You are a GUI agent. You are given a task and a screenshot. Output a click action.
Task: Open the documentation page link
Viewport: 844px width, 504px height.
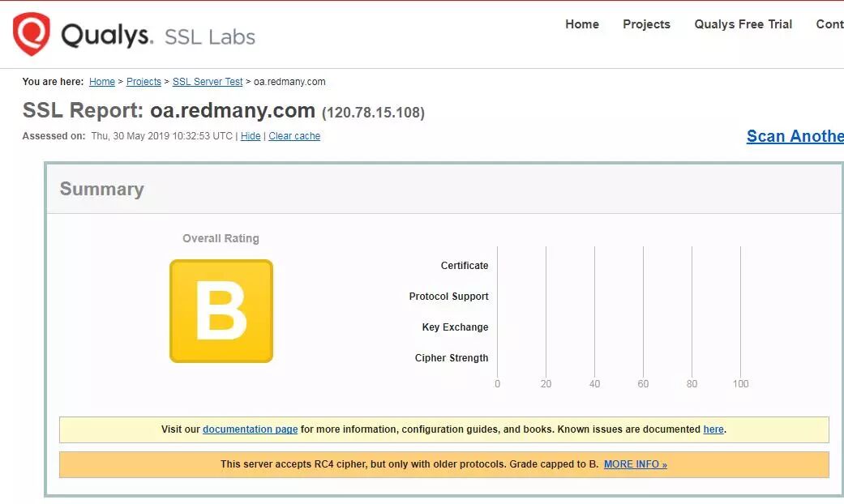coord(250,429)
